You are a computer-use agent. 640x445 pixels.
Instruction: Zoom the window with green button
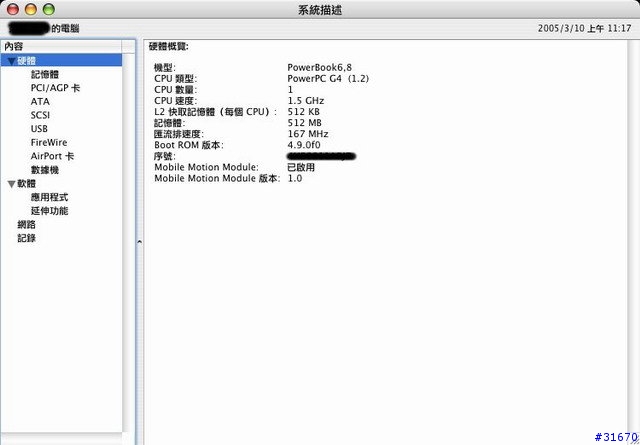tap(49, 9)
